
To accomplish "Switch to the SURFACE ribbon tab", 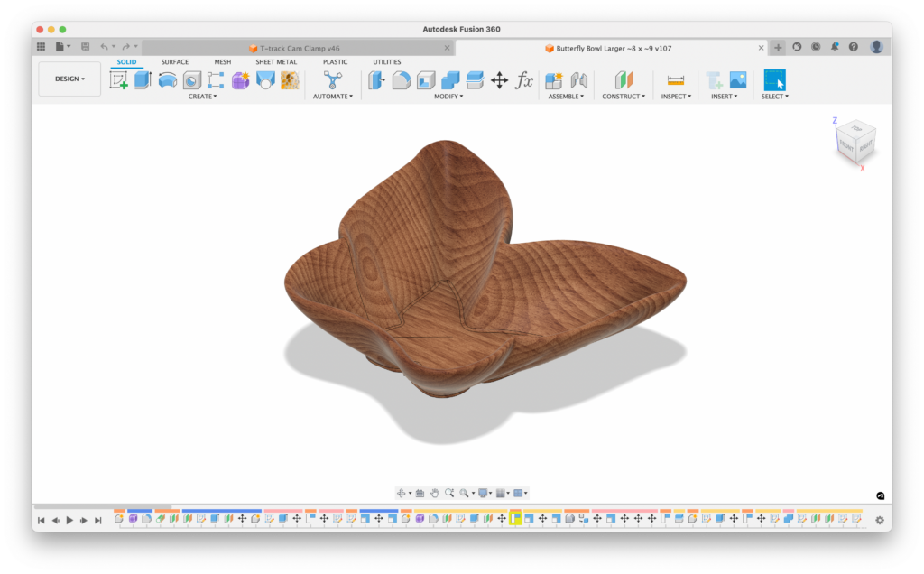I will (174, 61).
